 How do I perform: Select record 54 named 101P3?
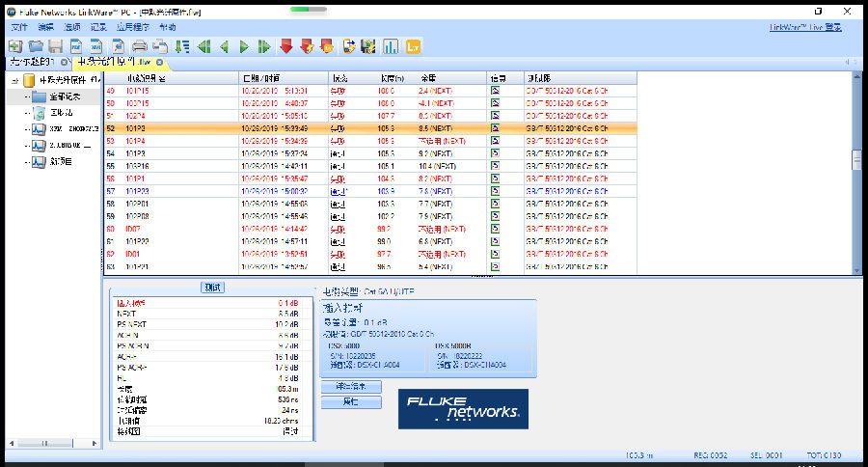coord(370,153)
